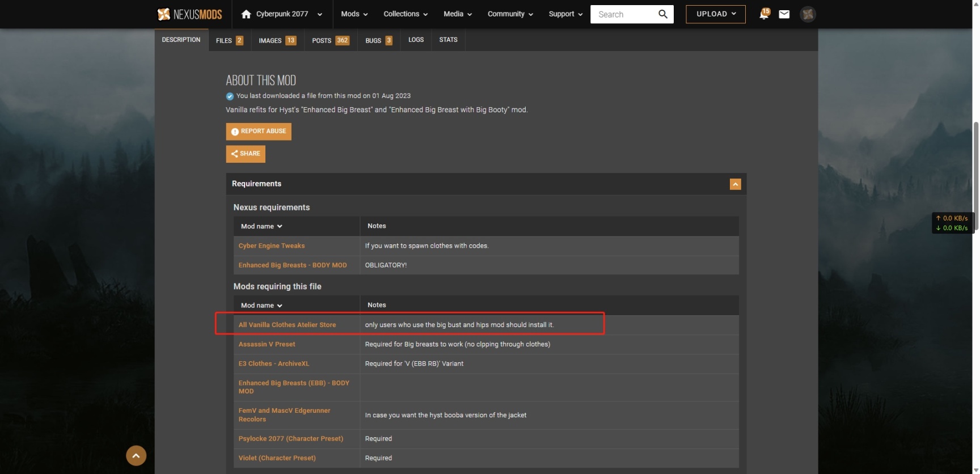This screenshot has width=980, height=474.
Task: Open the Cyber Engine Tweaks link
Action: click(272, 246)
